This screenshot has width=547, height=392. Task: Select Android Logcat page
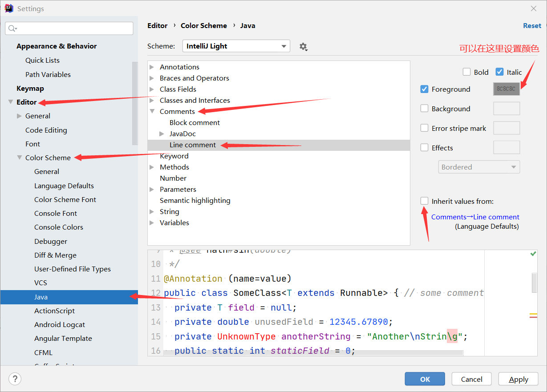pyautogui.click(x=60, y=324)
